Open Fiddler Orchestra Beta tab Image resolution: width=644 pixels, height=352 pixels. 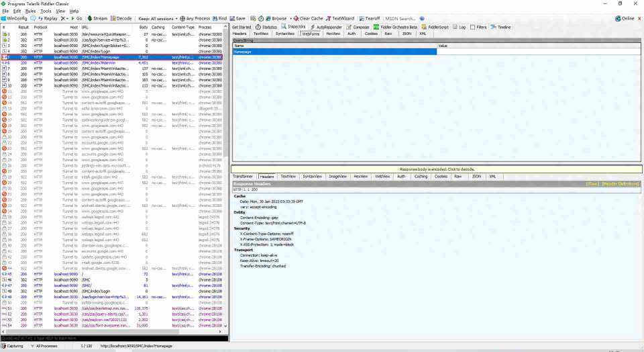[395, 27]
